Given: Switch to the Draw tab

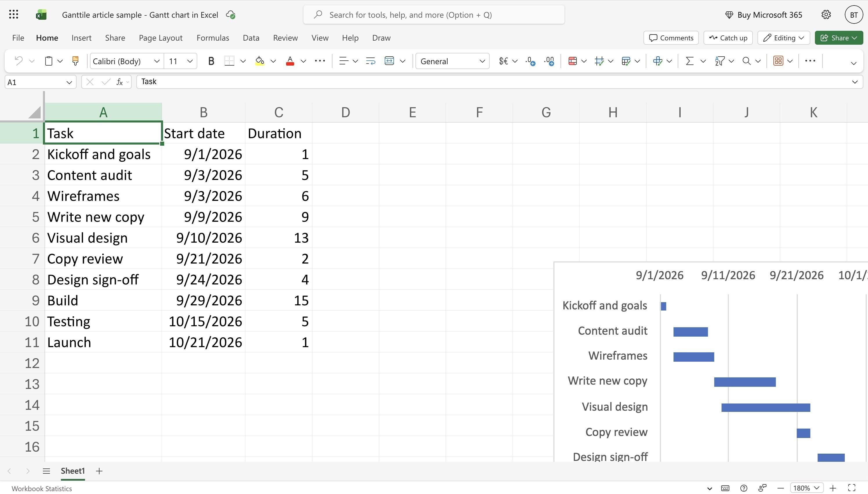Looking at the screenshot, I should pos(381,38).
